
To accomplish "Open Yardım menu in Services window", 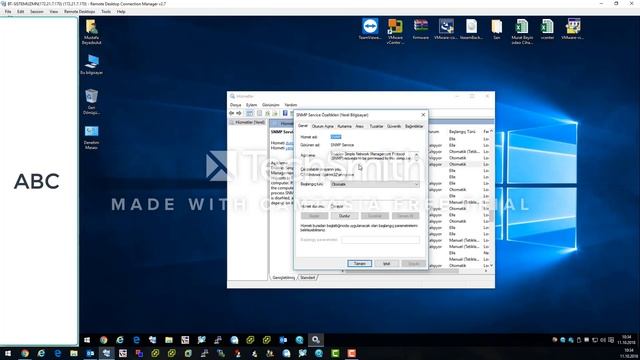I will pos(291,105).
